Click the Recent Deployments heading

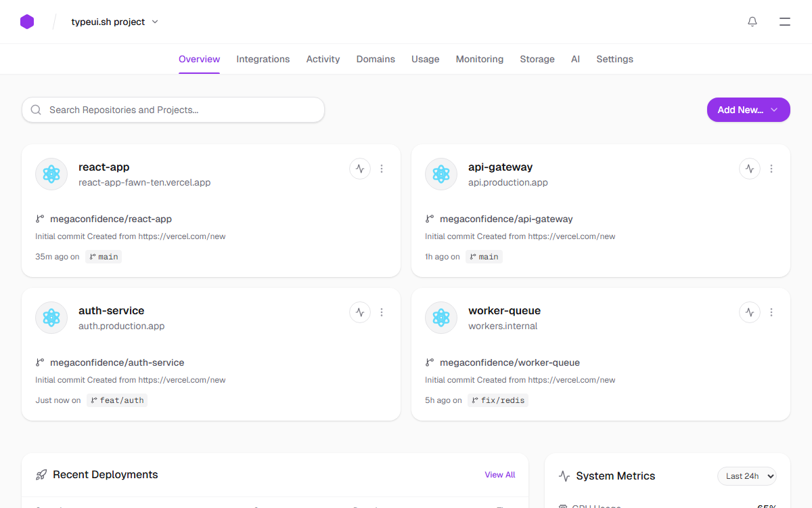pos(106,475)
